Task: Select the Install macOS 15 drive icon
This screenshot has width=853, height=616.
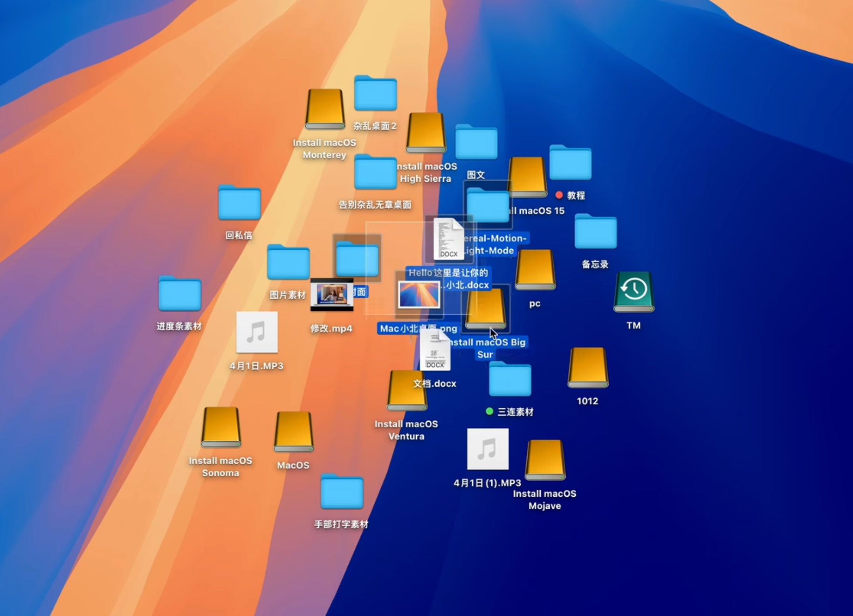Action: click(527, 177)
